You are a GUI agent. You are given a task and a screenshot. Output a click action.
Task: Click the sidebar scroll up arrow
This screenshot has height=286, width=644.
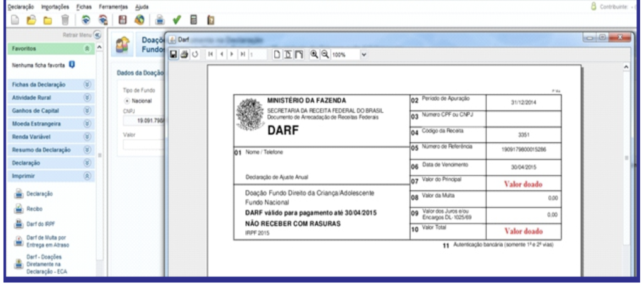pyautogui.click(x=99, y=48)
